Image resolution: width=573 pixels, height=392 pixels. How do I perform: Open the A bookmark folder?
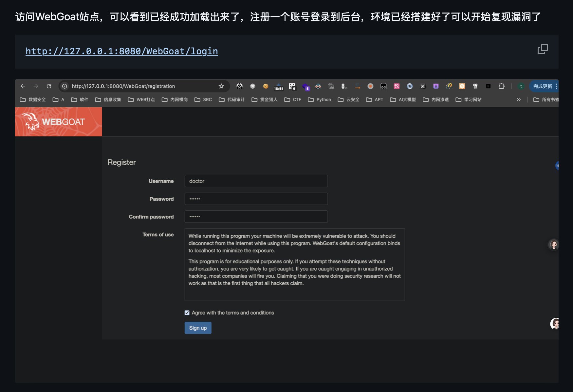click(x=59, y=99)
